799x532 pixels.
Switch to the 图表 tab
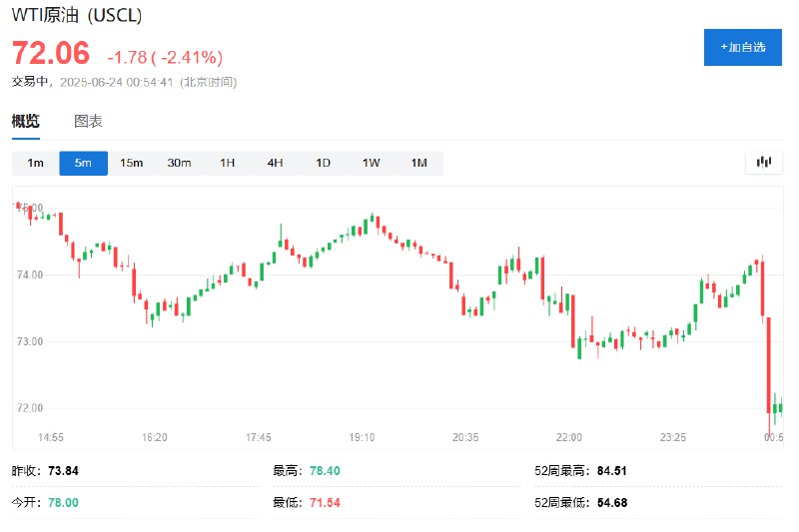coord(88,121)
